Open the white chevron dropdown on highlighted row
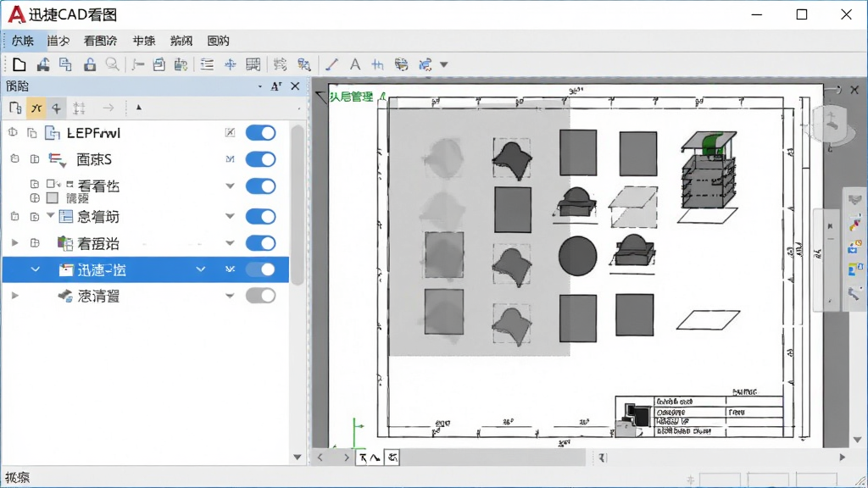Screen dimensions: 868x488 click(x=200, y=269)
